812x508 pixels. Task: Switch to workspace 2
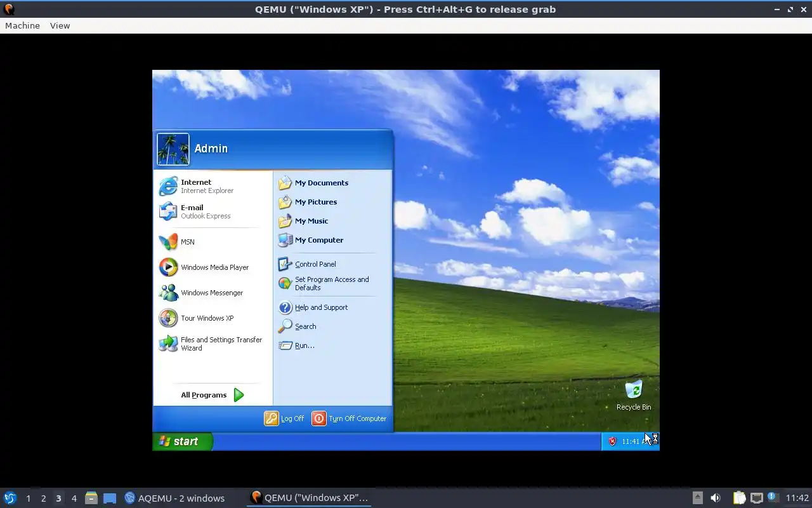(x=43, y=498)
